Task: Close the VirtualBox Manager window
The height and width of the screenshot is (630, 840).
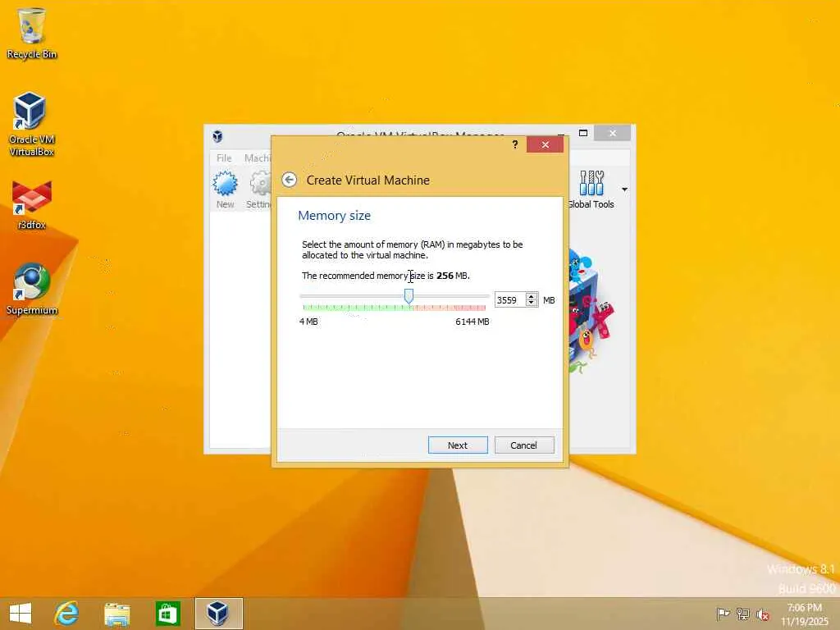Action: click(612, 133)
